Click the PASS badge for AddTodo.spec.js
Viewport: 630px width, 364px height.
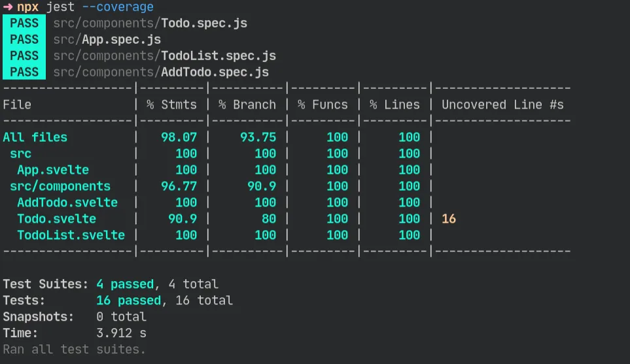point(24,72)
